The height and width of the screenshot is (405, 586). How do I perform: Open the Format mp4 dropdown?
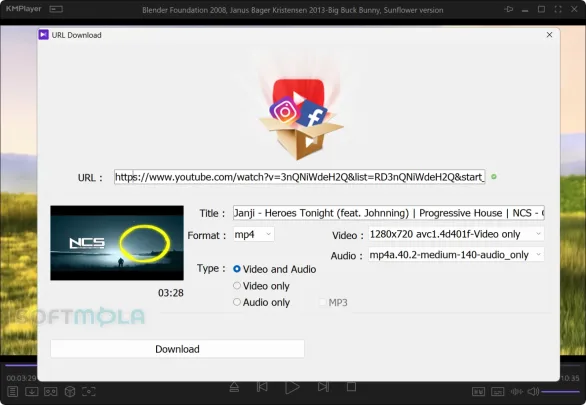point(253,234)
